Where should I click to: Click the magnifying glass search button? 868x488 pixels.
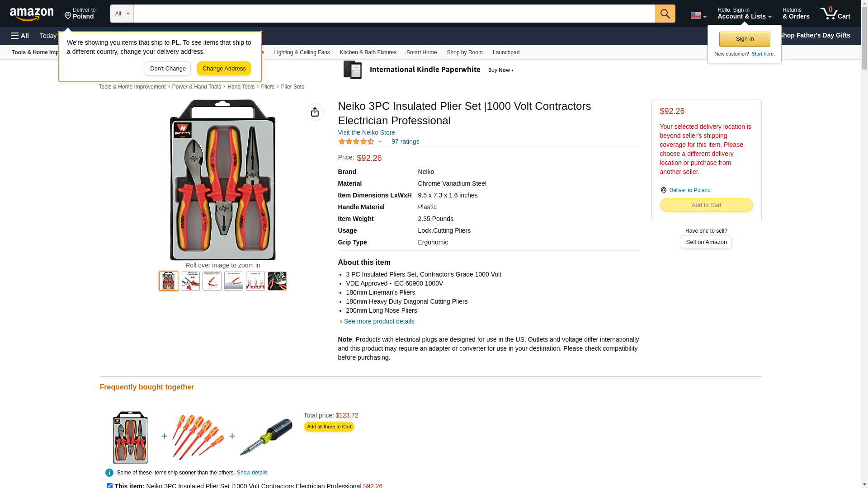665,14
